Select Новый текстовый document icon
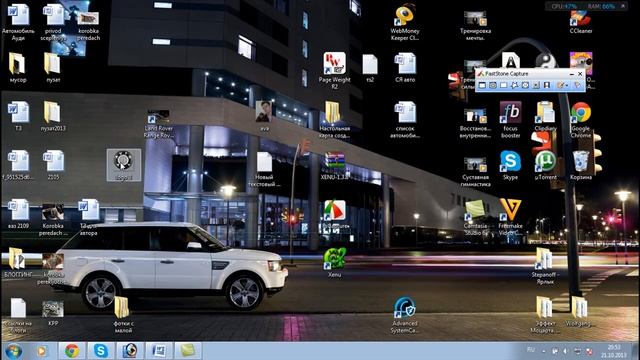The height and width of the screenshot is (360, 640). pyautogui.click(x=264, y=169)
